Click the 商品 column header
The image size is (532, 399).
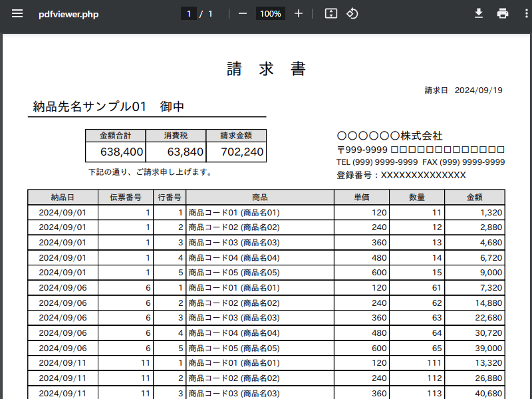[260, 197]
